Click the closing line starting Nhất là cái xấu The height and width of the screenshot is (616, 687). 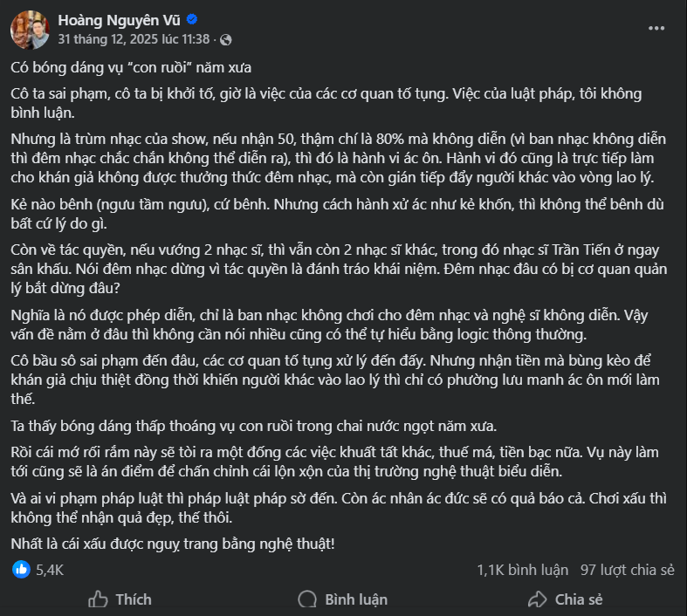(x=173, y=544)
